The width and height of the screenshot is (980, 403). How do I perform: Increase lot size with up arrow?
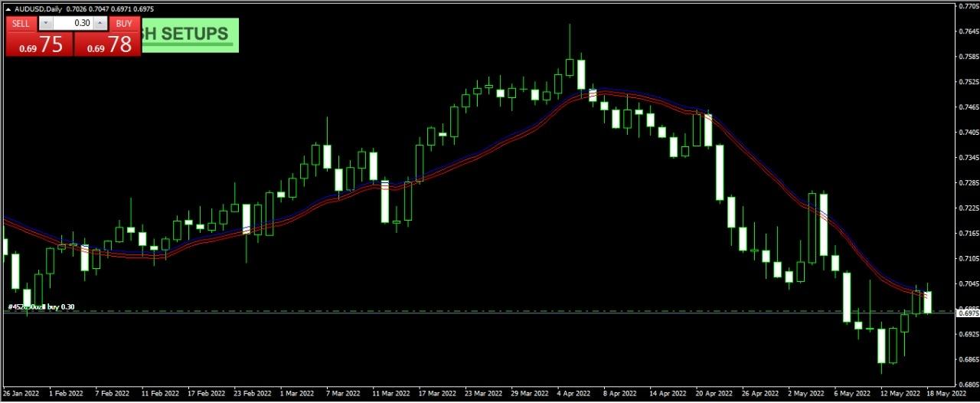(100, 24)
